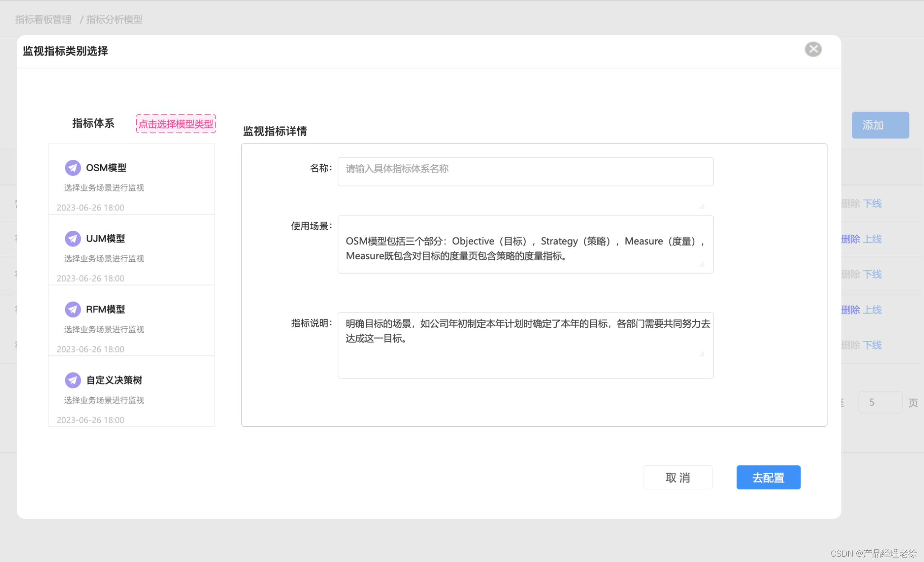Focus the 指标说明 text area

click(x=525, y=345)
